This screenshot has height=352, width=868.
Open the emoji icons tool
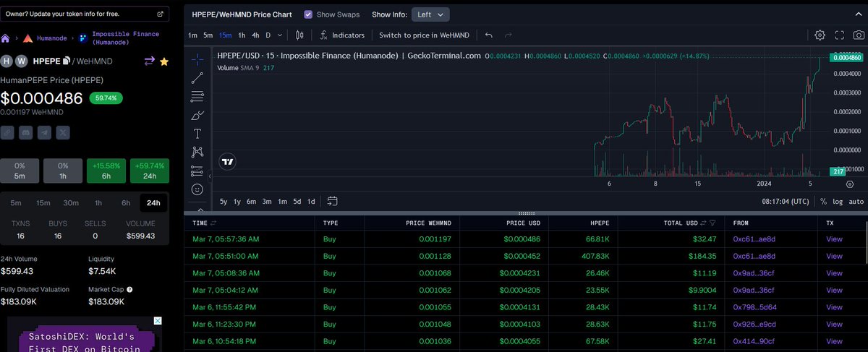(x=197, y=189)
